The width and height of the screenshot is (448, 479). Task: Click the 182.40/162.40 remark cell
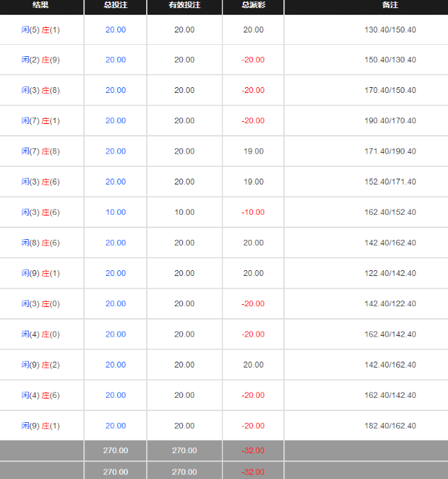point(390,426)
